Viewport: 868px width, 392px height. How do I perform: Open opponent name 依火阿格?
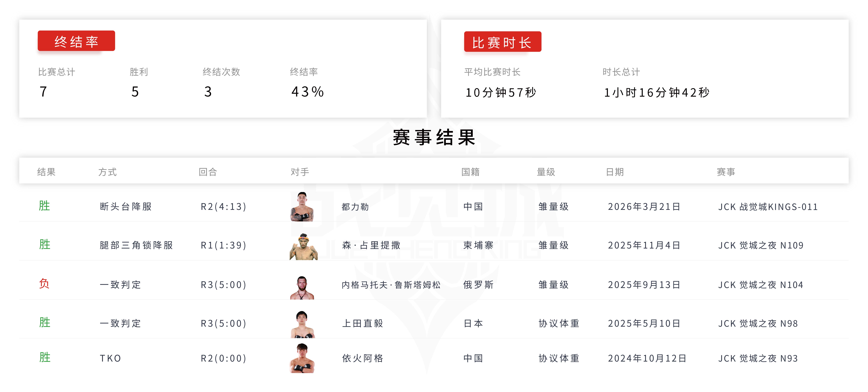click(363, 358)
